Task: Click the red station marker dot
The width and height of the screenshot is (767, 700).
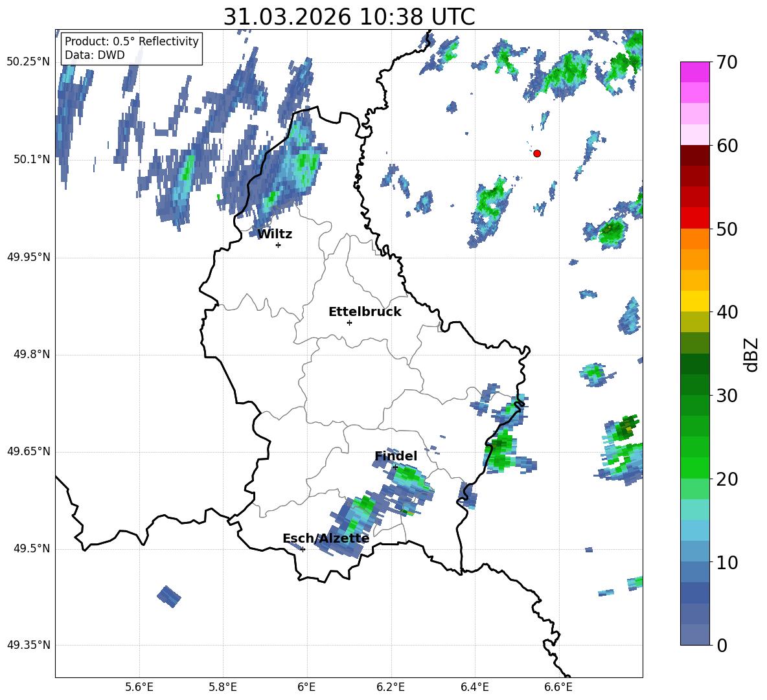Action: [537, 153]
